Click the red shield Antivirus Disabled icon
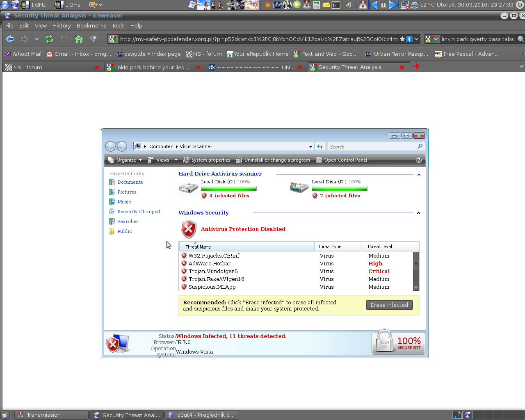The width and height of the screenshot is (525, 420). [189, 229]
